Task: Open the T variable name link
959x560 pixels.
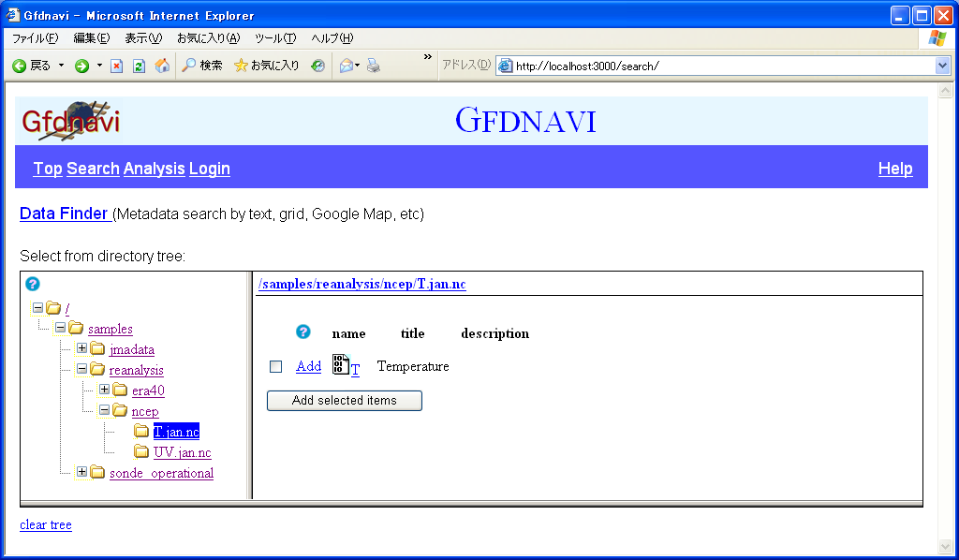Action: click(355, 369)
